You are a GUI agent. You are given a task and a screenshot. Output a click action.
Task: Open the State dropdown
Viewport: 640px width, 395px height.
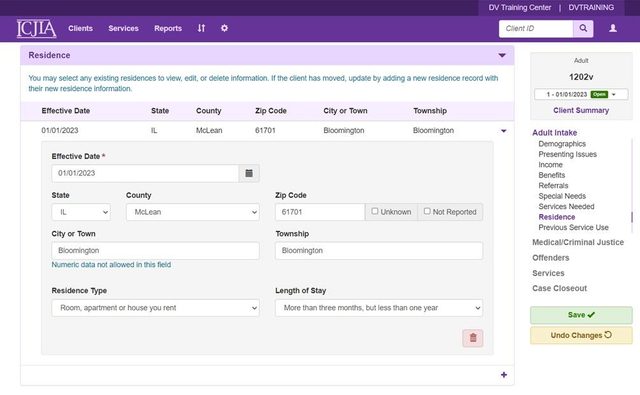tap(81, 212)
